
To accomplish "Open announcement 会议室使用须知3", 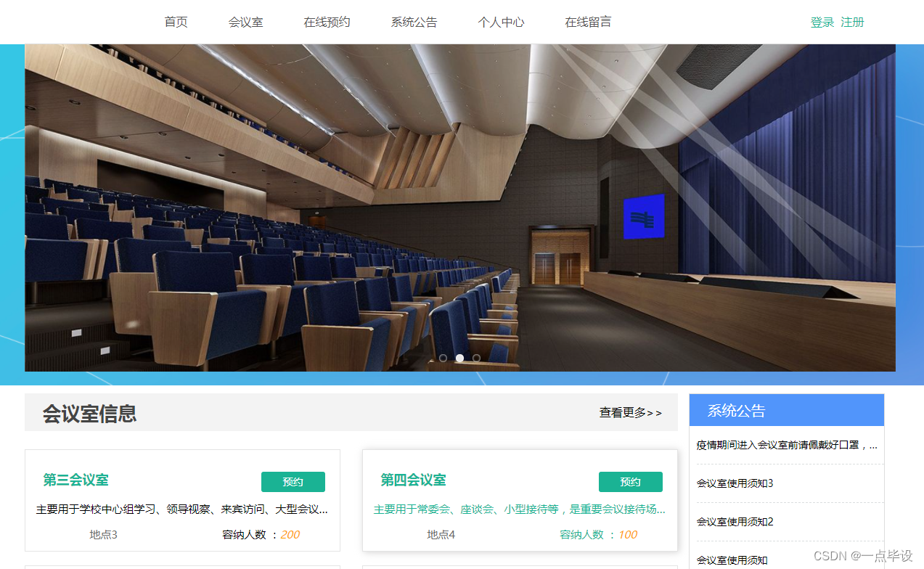I will pos(736,483).
